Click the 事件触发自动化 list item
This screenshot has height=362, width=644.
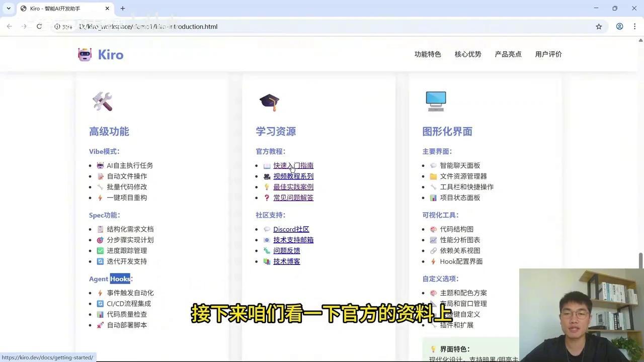(x=130, y=293)
